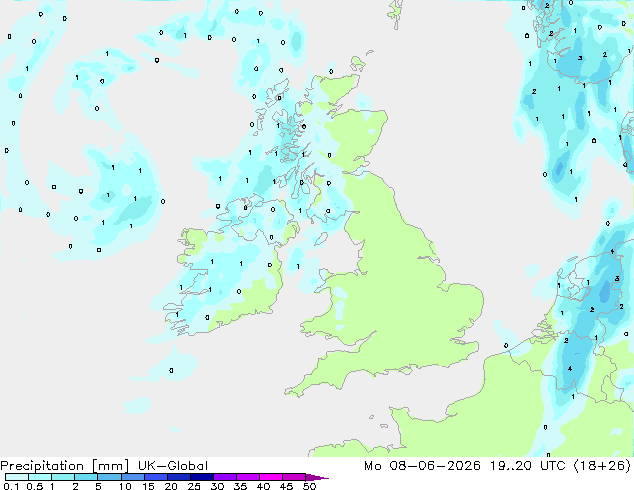This screenshot has width=634, height=490.
Task: Click the 35–40 mm legend swatch
Action: (248, 477)
